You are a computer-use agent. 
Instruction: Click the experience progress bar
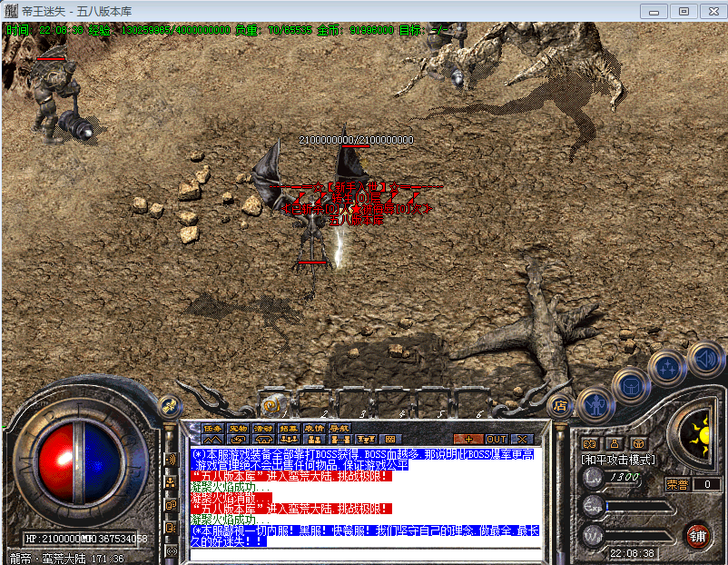coord(640,507)
